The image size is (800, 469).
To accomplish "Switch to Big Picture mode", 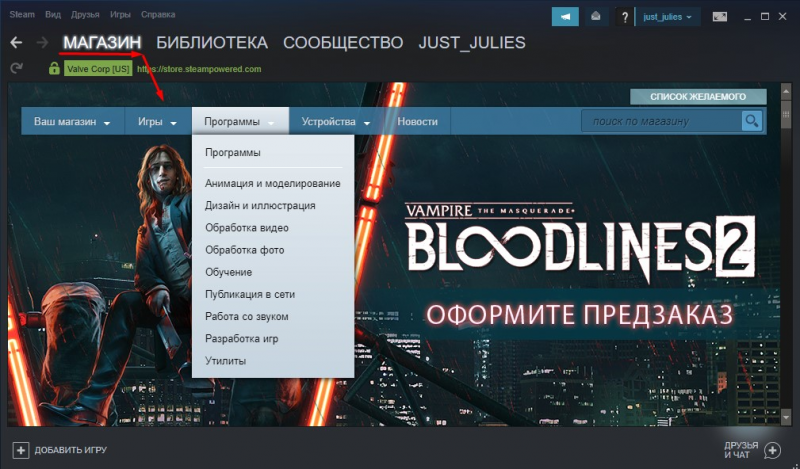I will (720, 17).
